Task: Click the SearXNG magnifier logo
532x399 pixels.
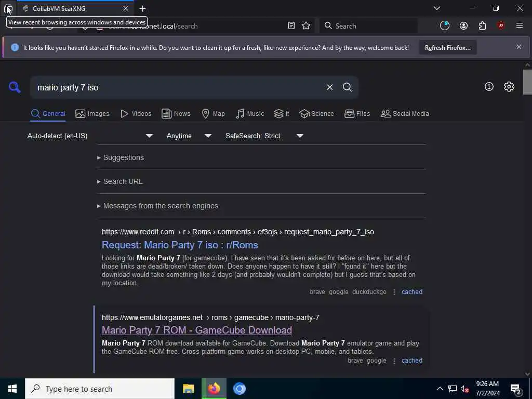Action: coord(15,87)
